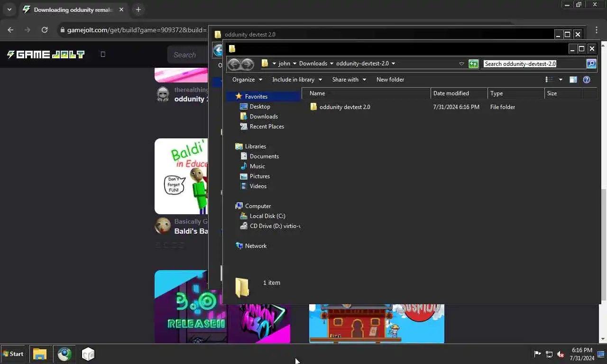
Task: Open the Organize dropdown menu
Action: pyautogui.click(x=247, y=80)
